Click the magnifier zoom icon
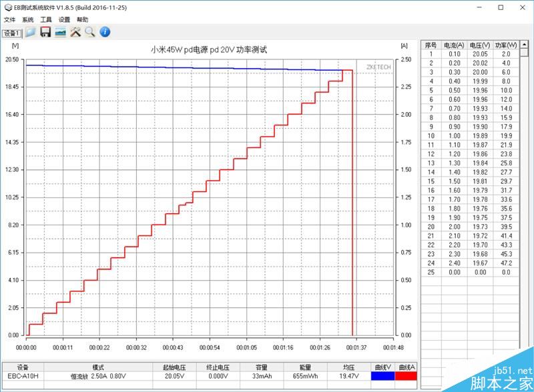Viewport: 534px width, 392px height. [90, 32]
